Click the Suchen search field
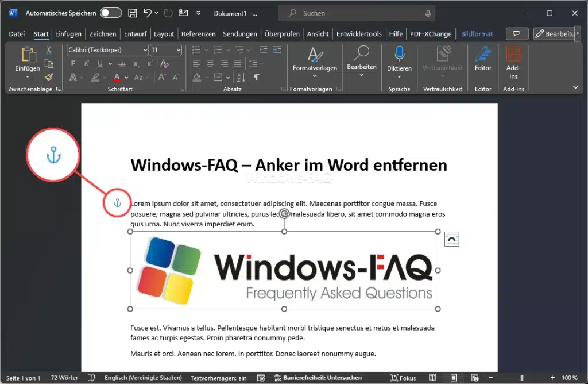 point(356,13)
